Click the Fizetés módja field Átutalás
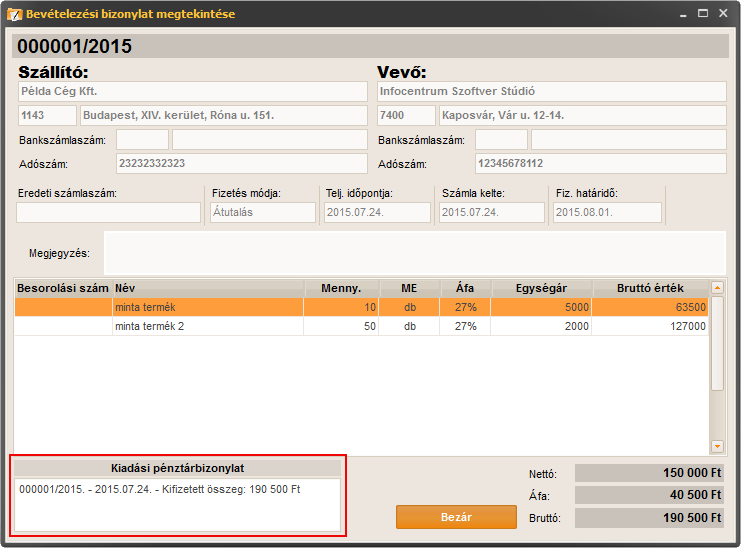 tap(263, 213)
